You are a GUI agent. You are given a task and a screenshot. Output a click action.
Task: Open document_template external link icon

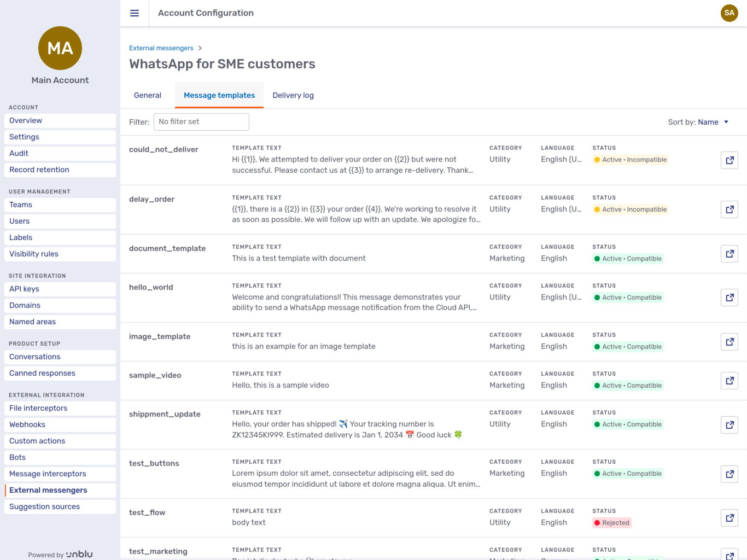729,254
